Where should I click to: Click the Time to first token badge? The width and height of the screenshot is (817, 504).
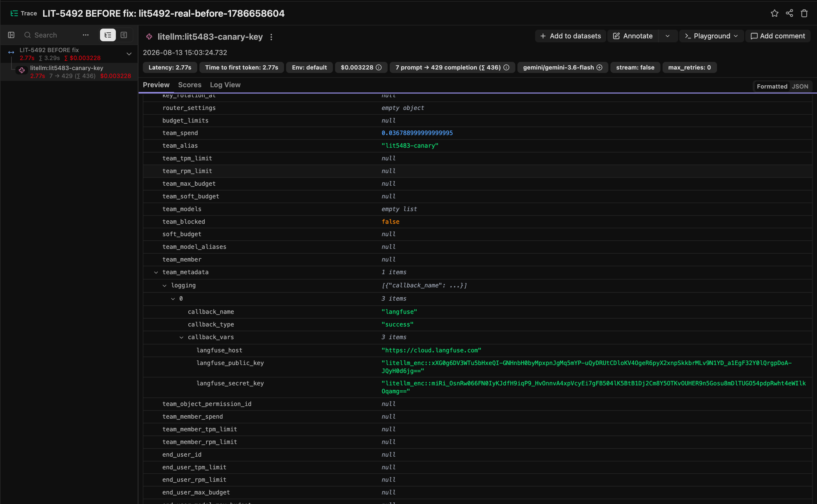241,67
